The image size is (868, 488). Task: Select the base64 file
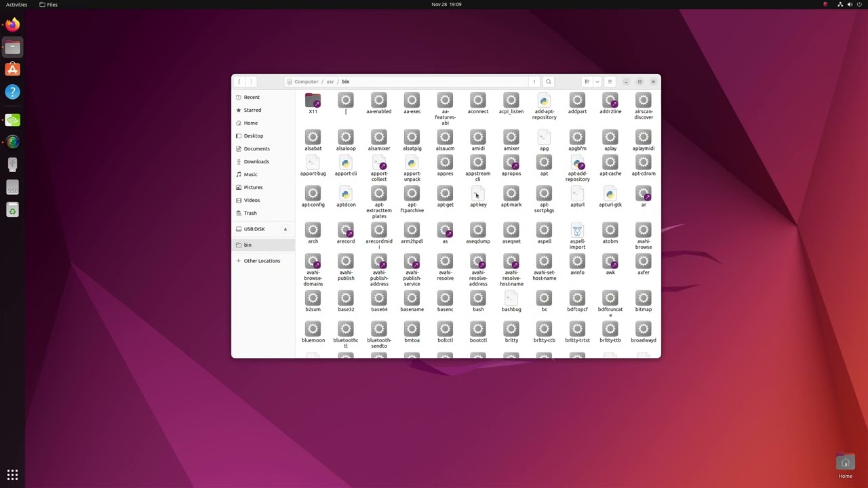tap(379, 301)
